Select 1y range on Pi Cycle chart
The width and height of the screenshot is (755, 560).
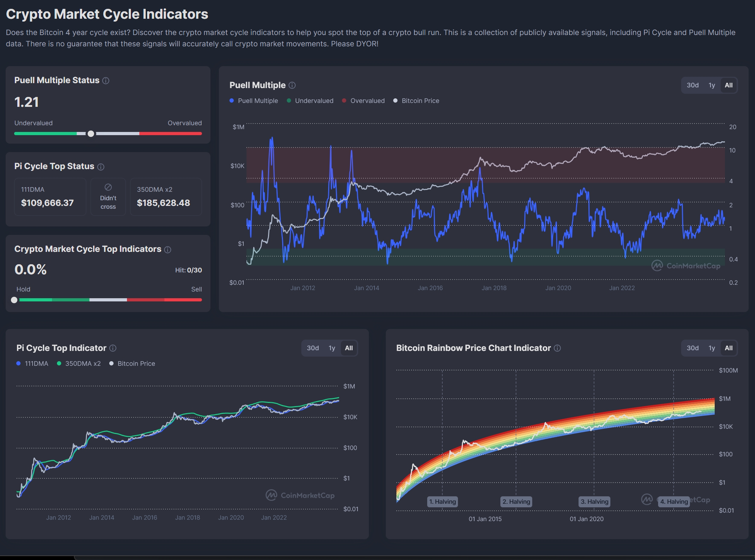point(332,348)
